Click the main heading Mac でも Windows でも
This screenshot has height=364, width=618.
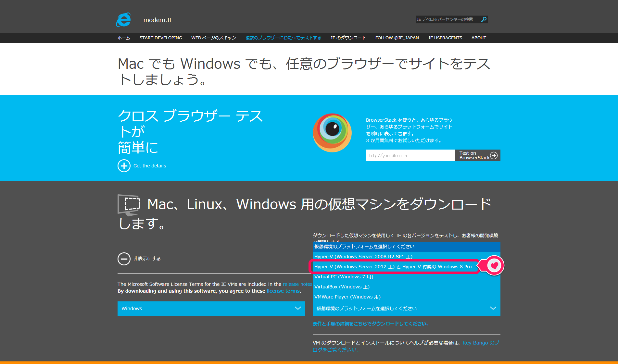pyautogui.click(x=304, y=72)
